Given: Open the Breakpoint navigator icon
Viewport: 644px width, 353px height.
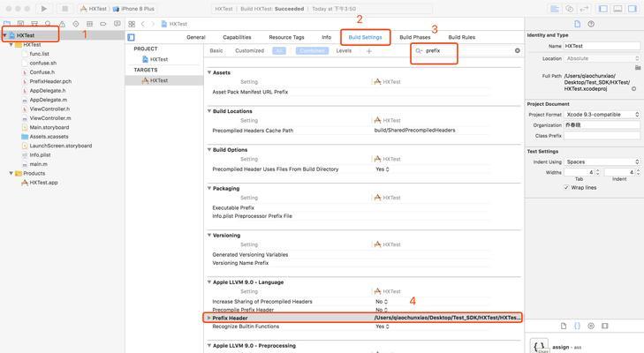Looking at the screenshot, I should pyautogui.click(x=103, y=24).
